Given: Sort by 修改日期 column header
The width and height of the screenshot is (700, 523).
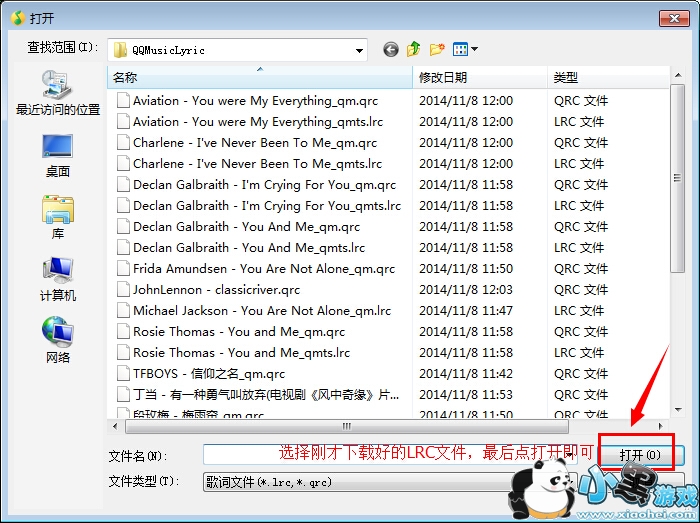Looking at the screenshot, I should coord(480,78).
